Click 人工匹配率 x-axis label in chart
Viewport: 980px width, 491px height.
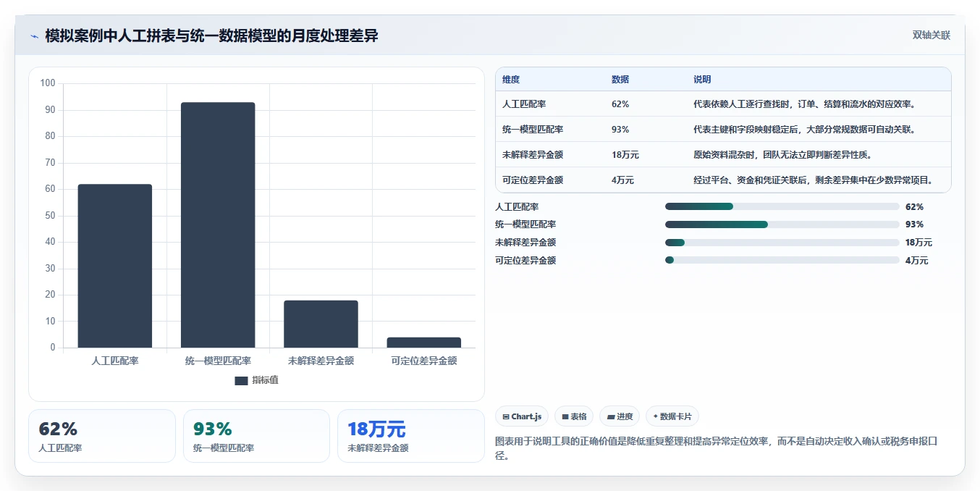click(115, 361)
